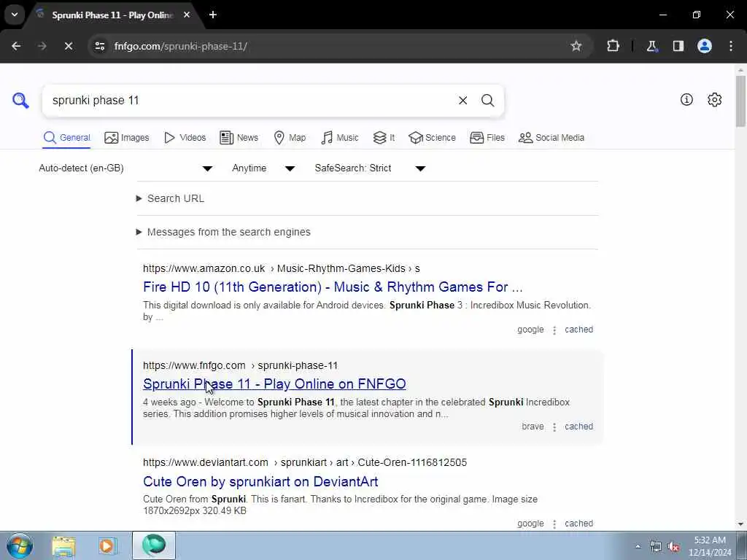Click the active browser taskbar icon

tap(153, 545)
